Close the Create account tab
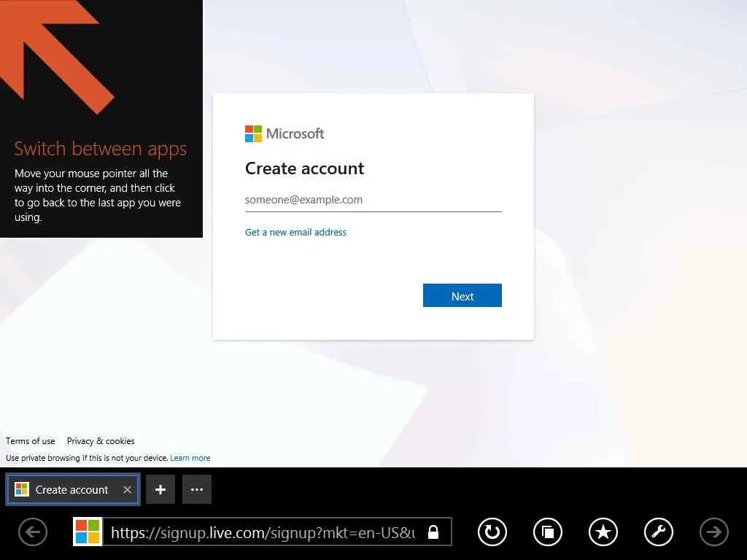Image resolution: width=747 pixels, height=560 pixels. coord(127,489)
